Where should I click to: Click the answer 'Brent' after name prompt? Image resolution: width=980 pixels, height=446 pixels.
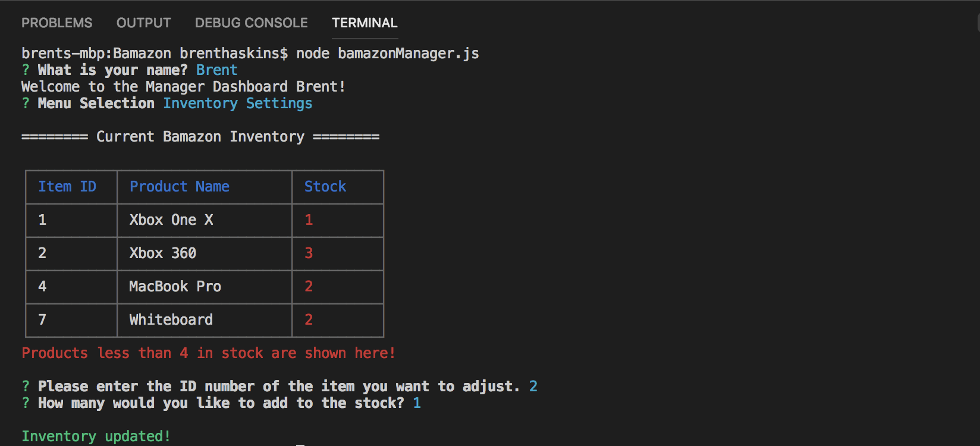(217, 70)
